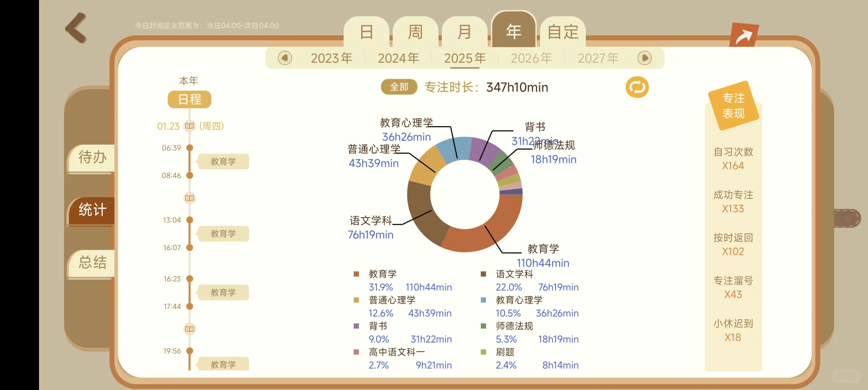868x390 pixels.
Task: Select year 2027年
Action: coord(598,58)
